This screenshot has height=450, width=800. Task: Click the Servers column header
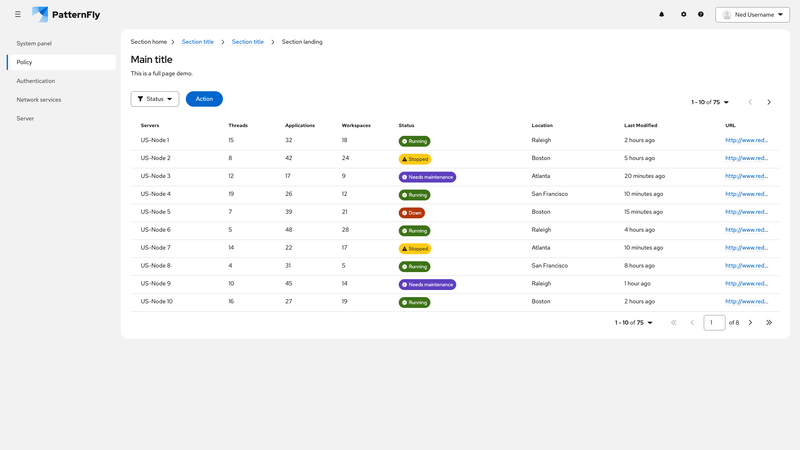(x=150, y=125)
